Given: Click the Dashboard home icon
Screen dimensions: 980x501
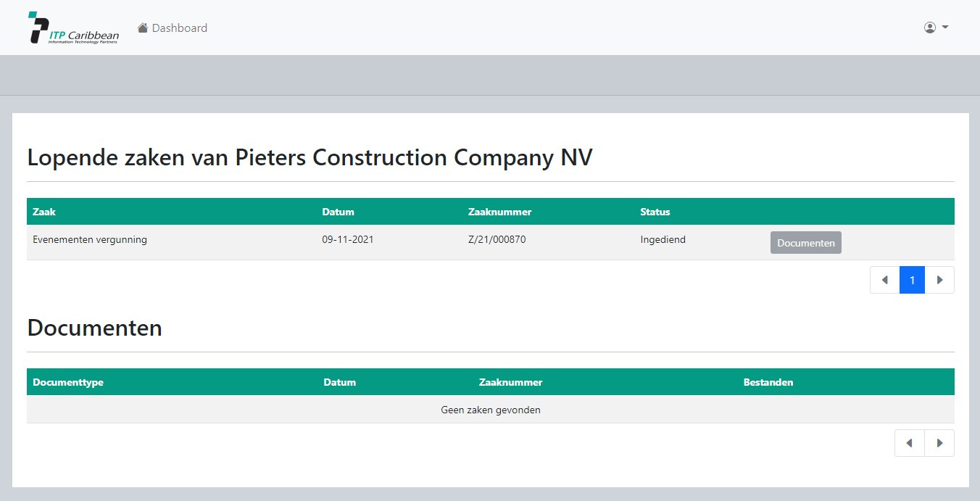Looking at the screenshot, I should [x=143, y=28].
